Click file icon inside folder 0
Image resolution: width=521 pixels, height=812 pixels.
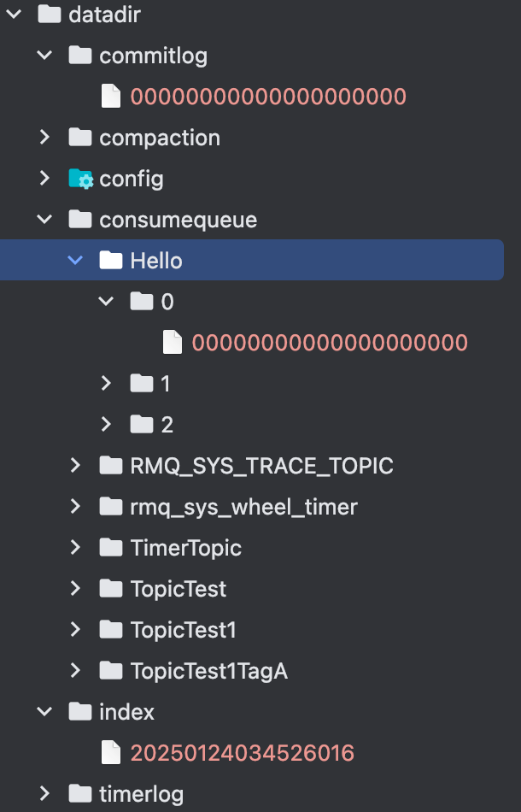point(173,343)
